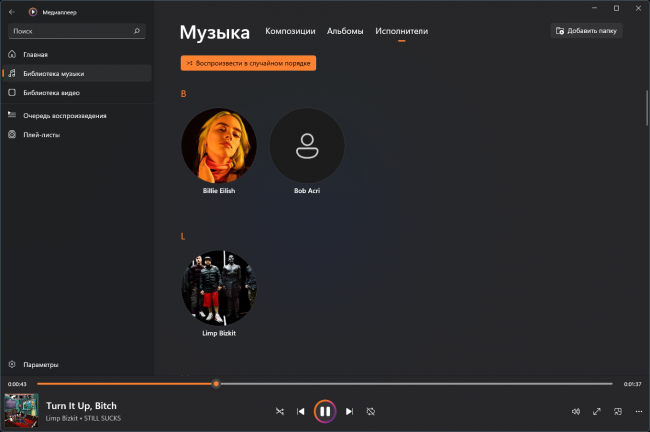Click the Музыка page heading
650x432 pixels.
[x=215, y=32]
